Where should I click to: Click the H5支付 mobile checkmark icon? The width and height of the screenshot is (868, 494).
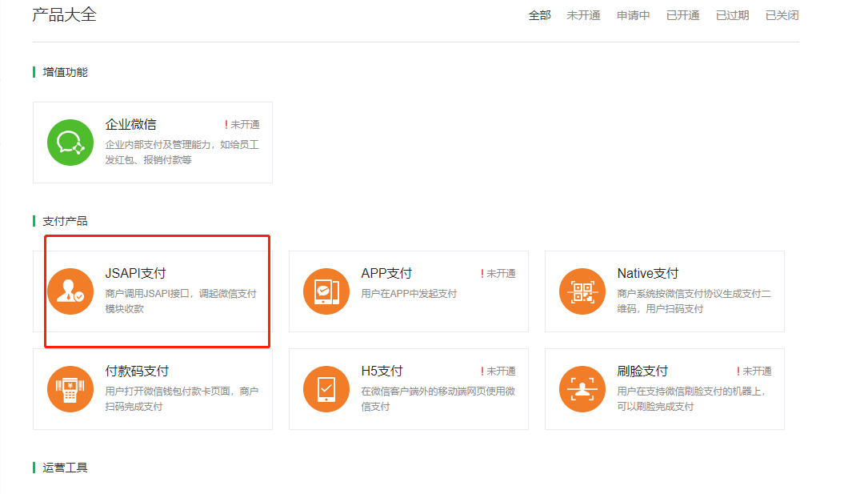click(x=326, y=389)
